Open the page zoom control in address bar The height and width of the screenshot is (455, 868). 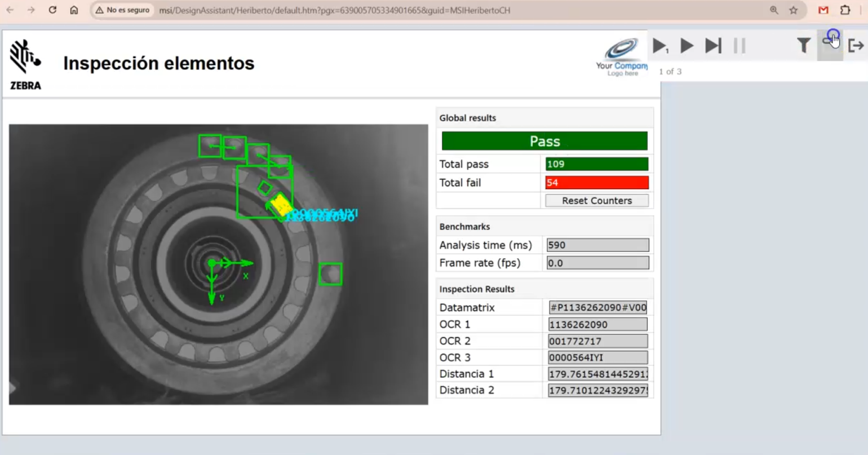(x=774, y=10)
